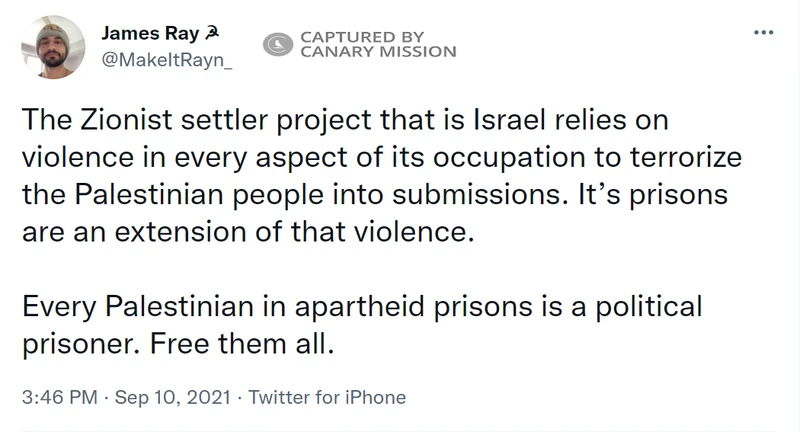Open the three-dot more options menu

click(763, 33)
